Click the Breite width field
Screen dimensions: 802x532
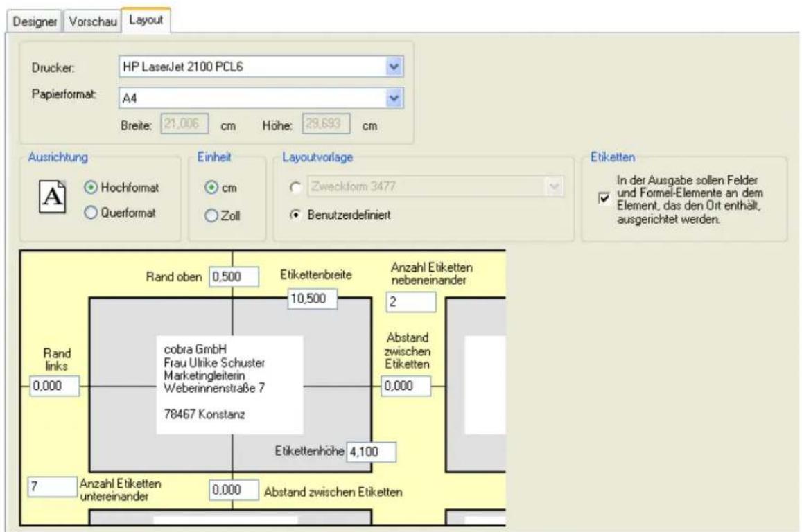(184, 124)
